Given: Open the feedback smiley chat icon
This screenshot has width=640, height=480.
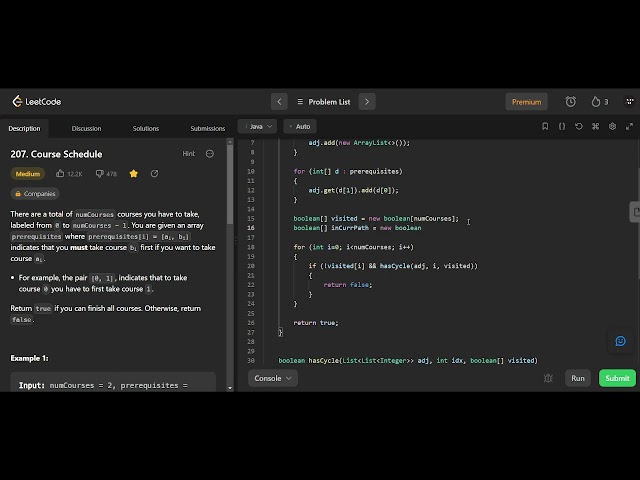Looking at the screenshot, I should [620, 341].
